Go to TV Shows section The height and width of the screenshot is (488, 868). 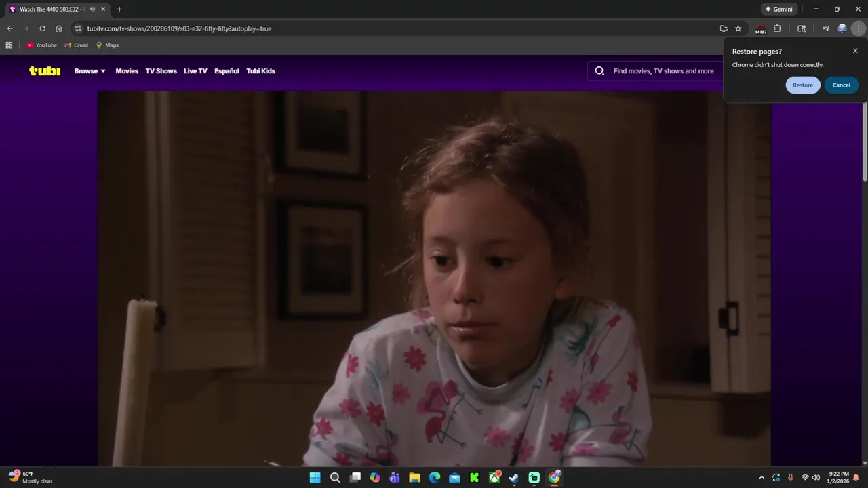pyautogui.click(x=161, y=70)
